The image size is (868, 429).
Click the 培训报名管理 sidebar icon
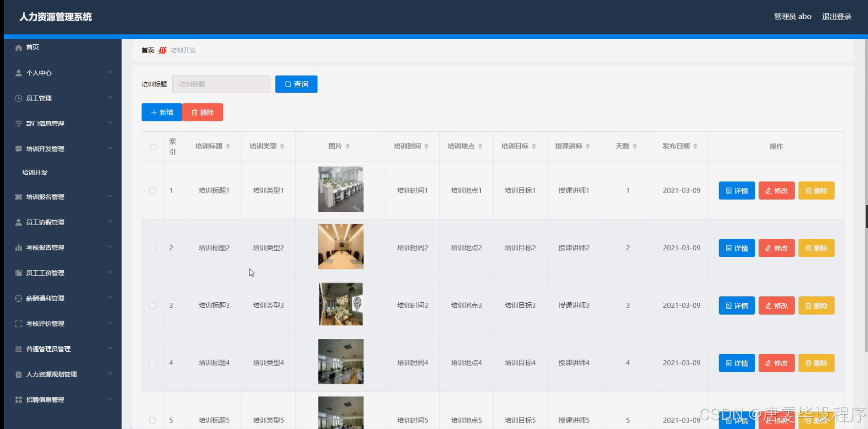(x=18, y=197)
